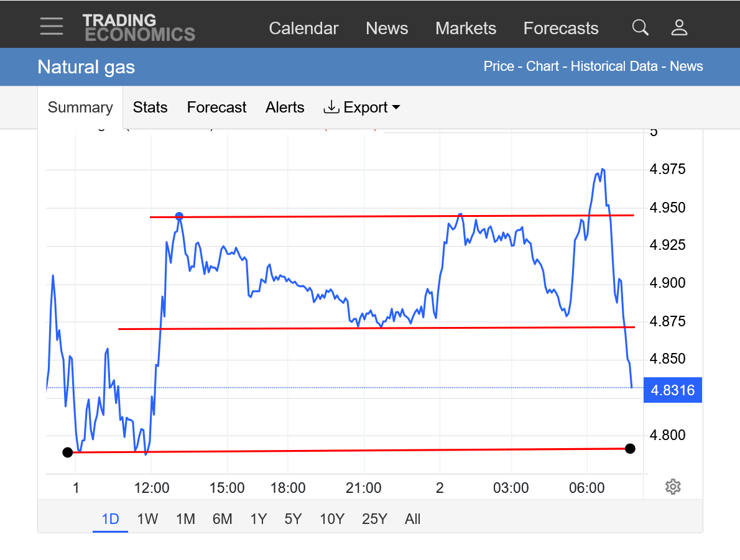Expand the Export dropdown
The image size is (740, 560).
click(x=362, y=108)
